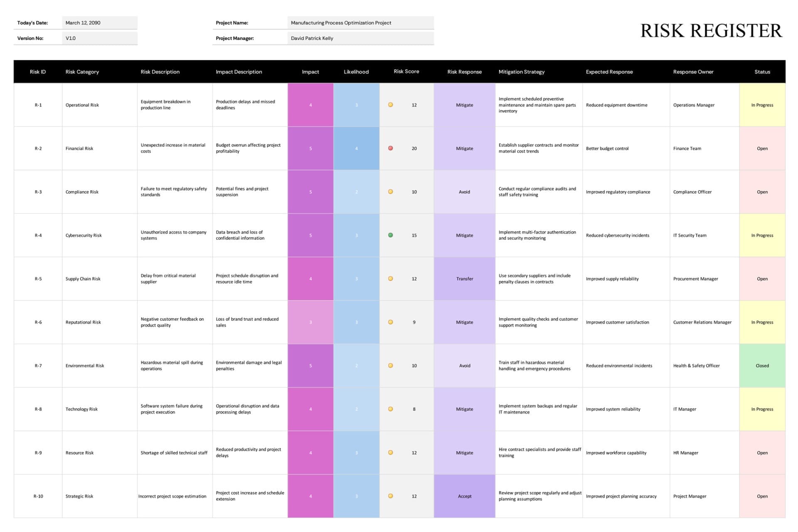The height and width of the screenshot is (532, 798).
Task: Click the Closed status label for R-7
Action: pyautogui.click(x=762, y=365)
